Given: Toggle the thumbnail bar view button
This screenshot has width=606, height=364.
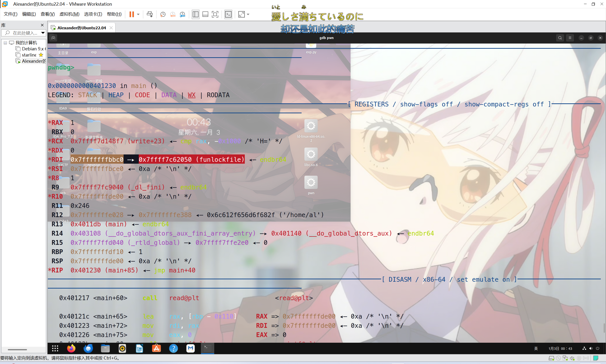Looking at the screenshot, I should 205,14.
